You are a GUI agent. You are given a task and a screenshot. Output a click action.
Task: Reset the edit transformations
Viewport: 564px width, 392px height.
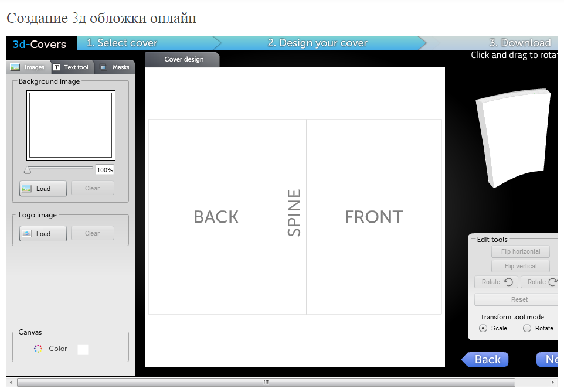(516, 299)
